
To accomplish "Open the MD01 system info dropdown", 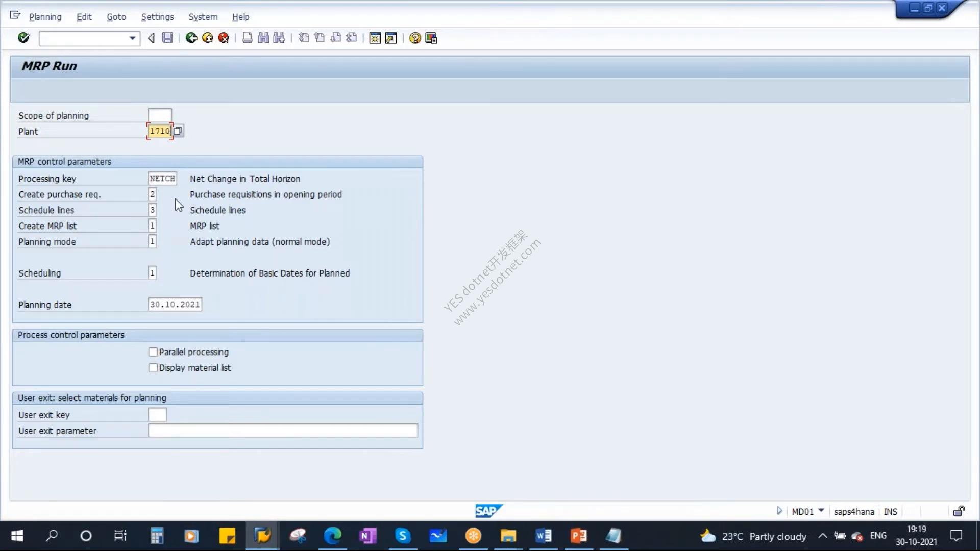I will pos(821,511).
